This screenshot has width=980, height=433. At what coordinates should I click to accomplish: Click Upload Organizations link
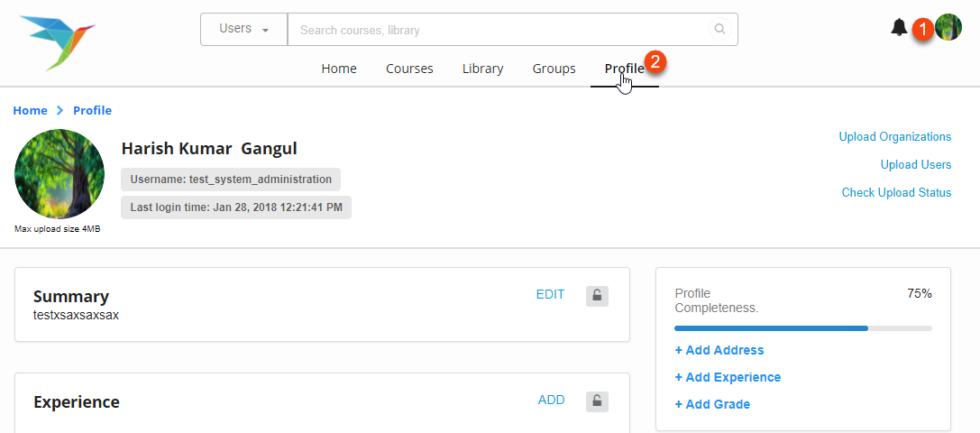click(x=894, y=137)
